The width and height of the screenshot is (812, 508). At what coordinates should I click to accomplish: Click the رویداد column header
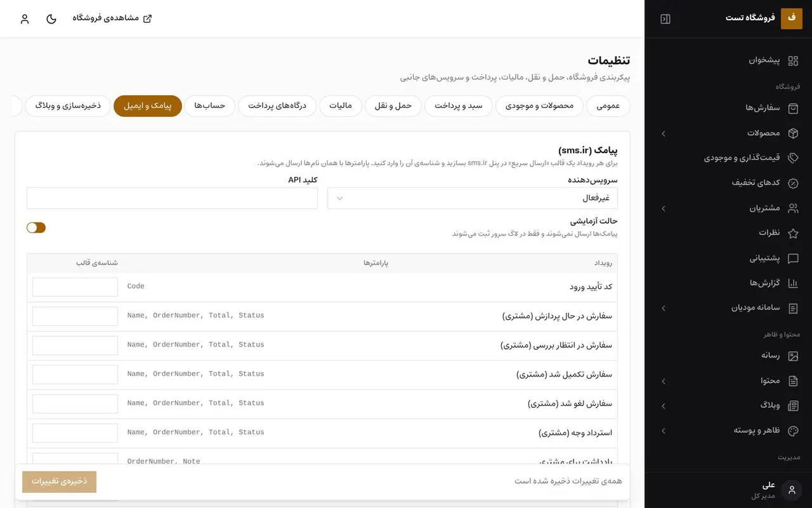603,263
